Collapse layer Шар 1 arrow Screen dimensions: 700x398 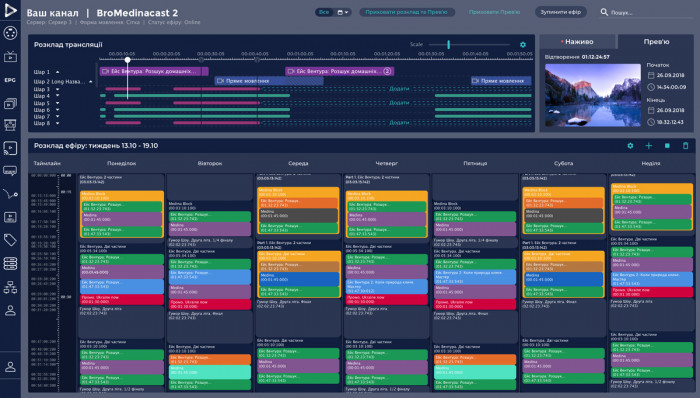57,72
